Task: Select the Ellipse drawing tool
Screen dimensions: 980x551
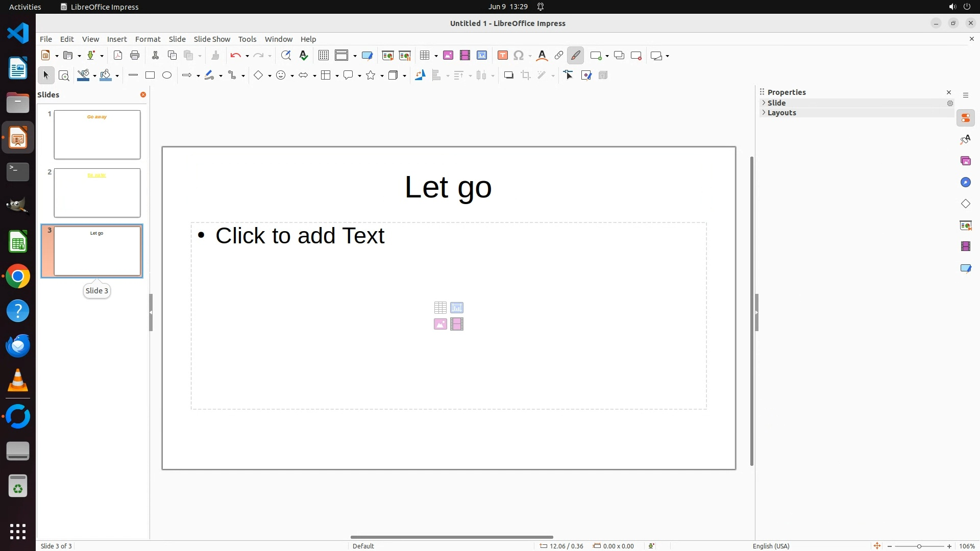Action: click(x=167, y=76)
